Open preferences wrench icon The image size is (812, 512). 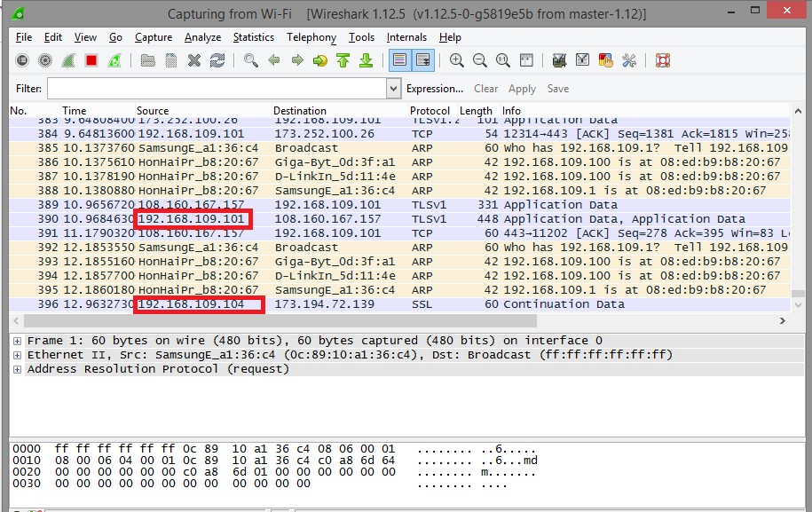[x=628, y=60]
